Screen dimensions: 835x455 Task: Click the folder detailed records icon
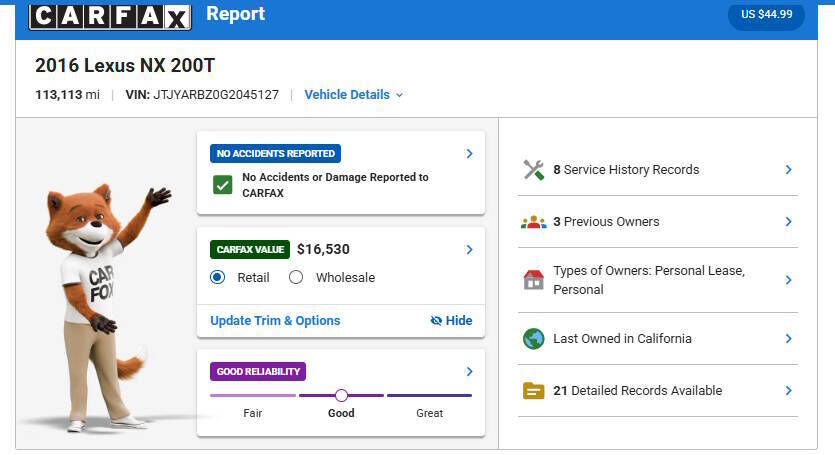tap(534, 391)
